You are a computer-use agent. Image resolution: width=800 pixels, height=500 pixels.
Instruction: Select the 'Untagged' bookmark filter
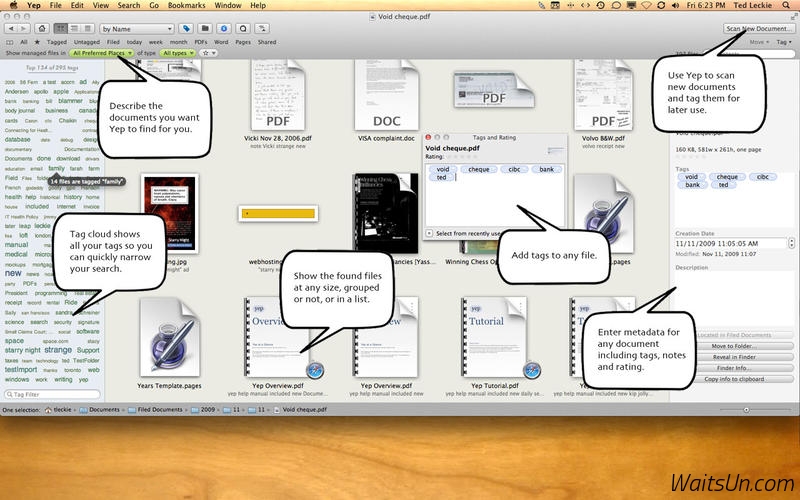pos(87,42)
